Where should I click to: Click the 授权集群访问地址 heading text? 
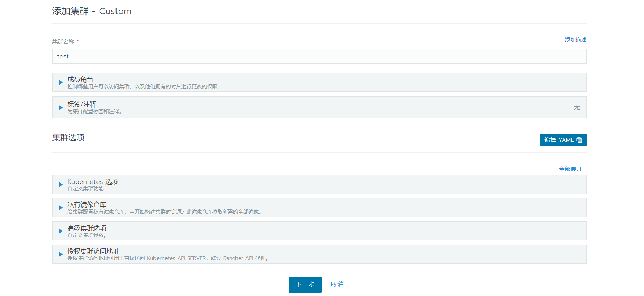coord(93,251)
